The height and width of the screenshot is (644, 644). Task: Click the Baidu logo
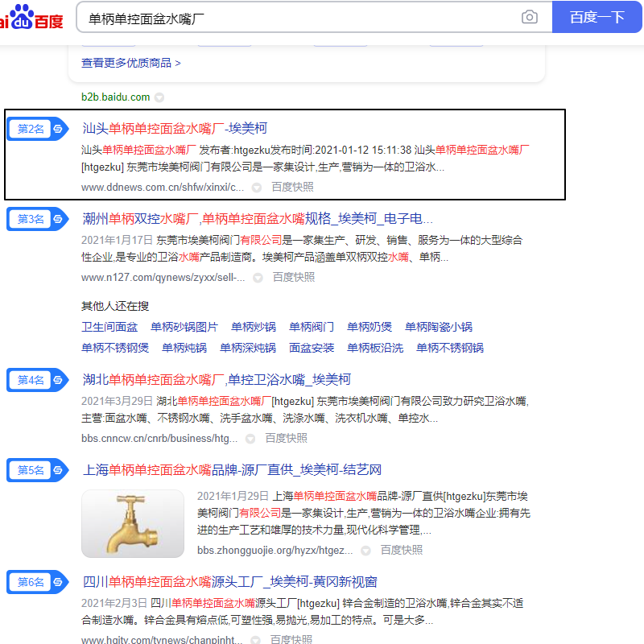31,17
